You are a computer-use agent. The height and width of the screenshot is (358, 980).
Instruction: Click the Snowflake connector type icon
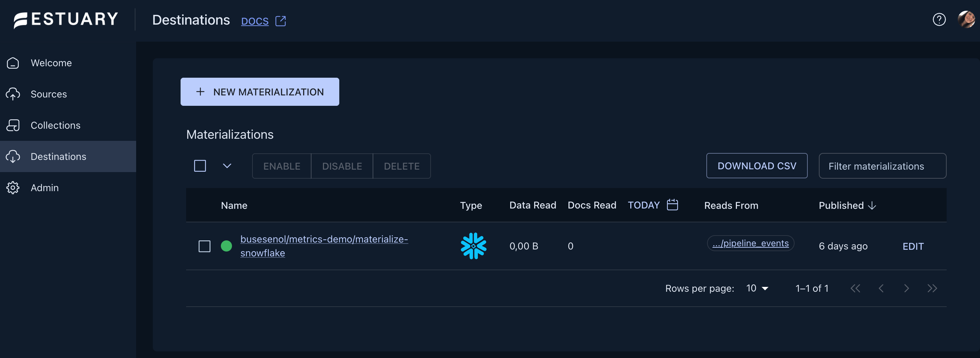coord(473,246)
